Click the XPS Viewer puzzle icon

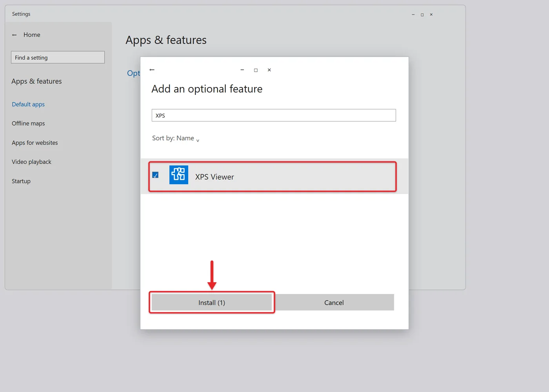[178, 175]
